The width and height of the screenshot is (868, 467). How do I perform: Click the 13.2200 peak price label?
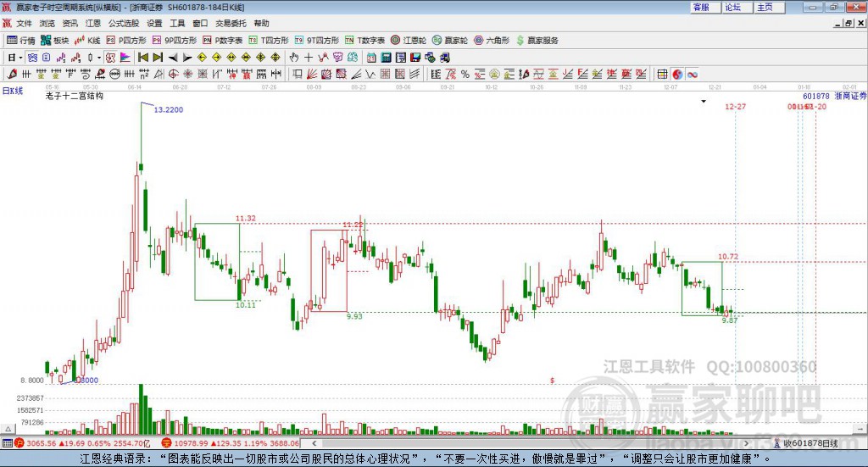pos(169,109)
